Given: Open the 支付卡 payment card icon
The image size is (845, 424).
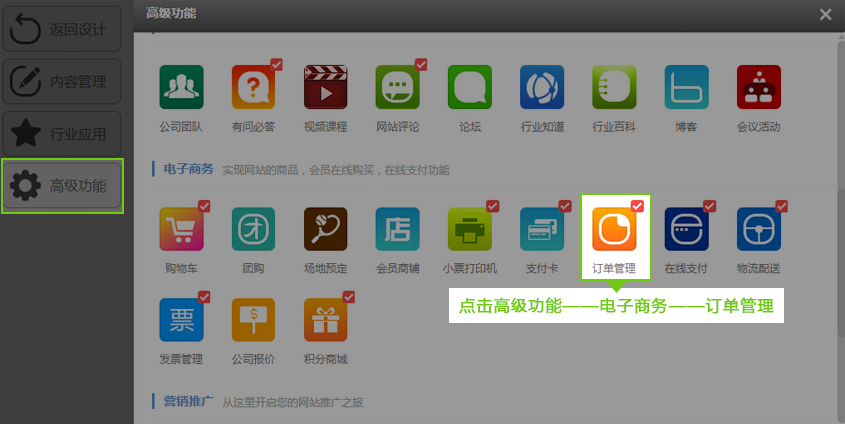Looking at the screenshot, I should tap(542, 229).
